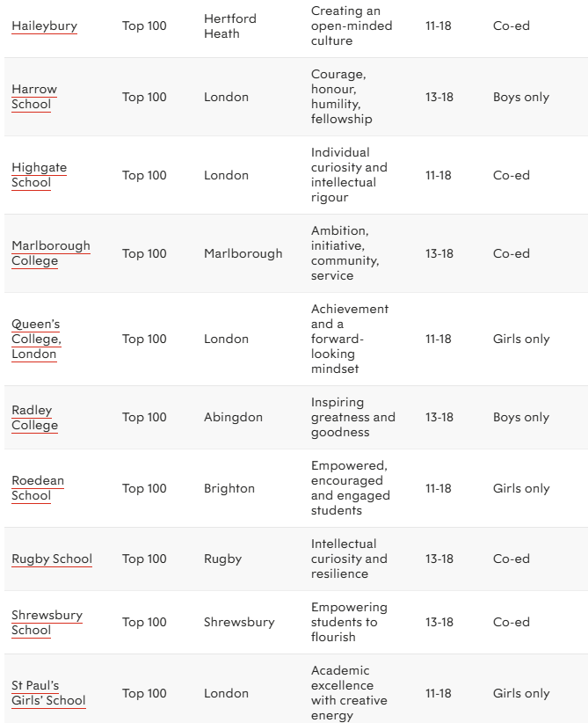Open the Shrewsbury School link
The width and height of the screenshot is (588, 723).
tap(47, 622)
